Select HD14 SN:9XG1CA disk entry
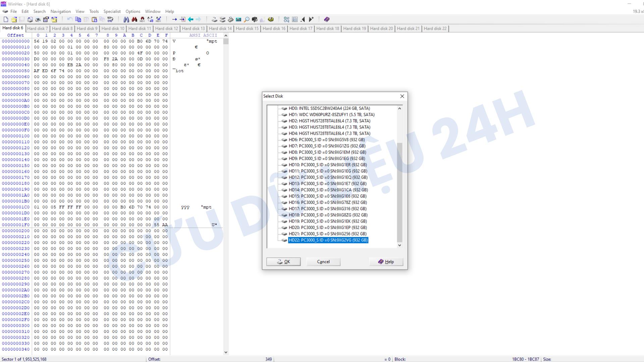The image size is (644, 362). click(x=328, y=190)
